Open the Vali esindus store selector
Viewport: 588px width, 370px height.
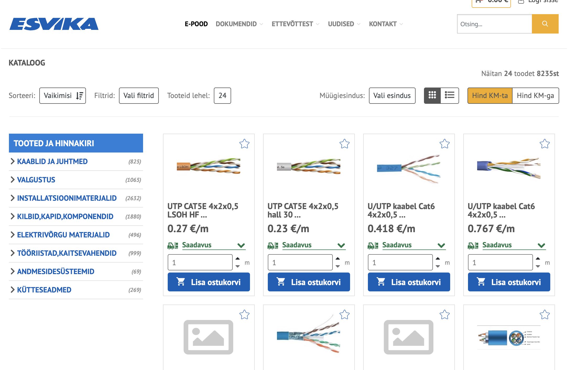tap(392, 96)
